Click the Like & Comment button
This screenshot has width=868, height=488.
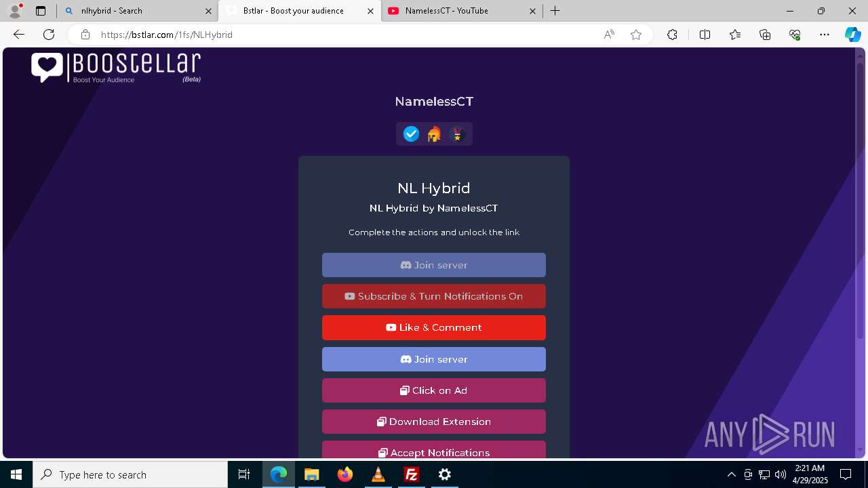(x=434, y=327)
